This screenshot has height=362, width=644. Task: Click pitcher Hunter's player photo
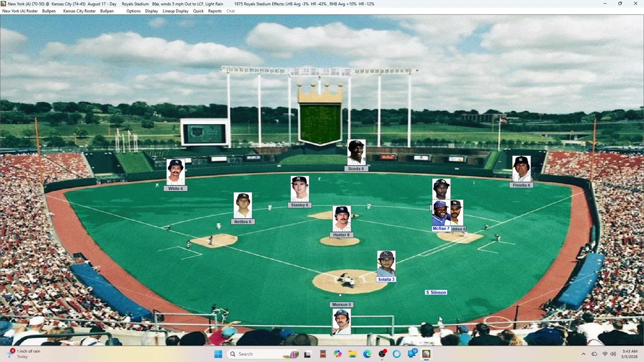(x=342, y=219)
